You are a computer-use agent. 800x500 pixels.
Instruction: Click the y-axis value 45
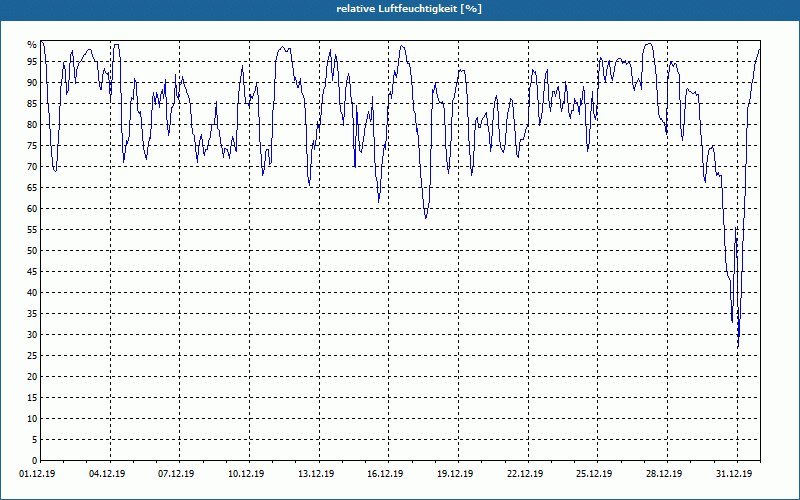32,272
